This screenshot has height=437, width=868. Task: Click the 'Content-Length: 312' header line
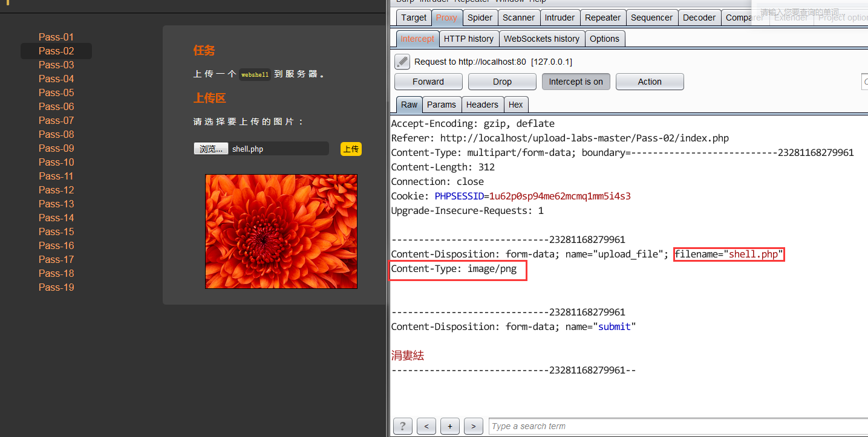pos(443,167)
